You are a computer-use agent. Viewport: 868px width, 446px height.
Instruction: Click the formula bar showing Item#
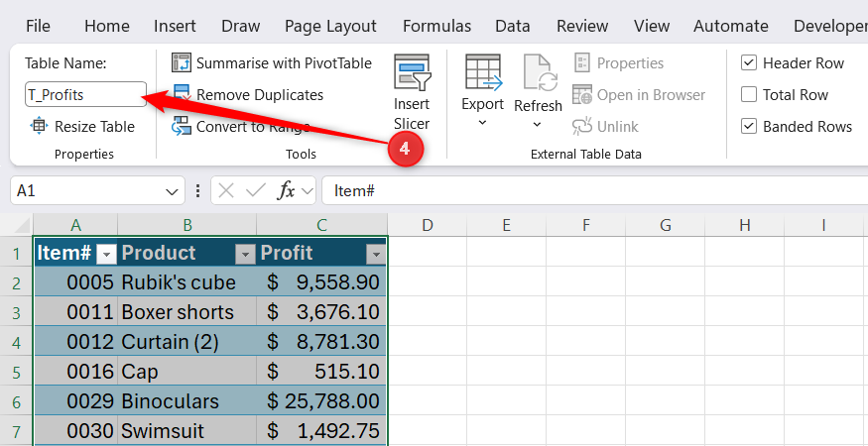(594, 191)
